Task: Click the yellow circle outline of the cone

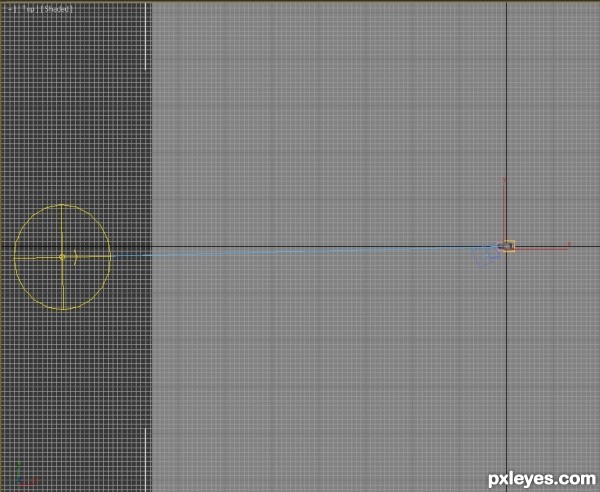Action: point(62,257)
